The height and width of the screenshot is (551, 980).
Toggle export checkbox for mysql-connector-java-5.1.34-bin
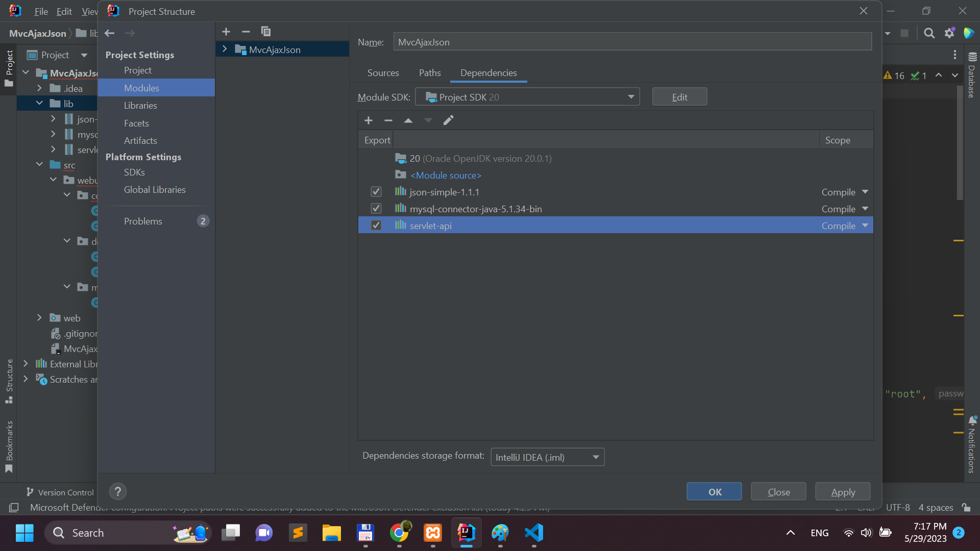click(376, 209)
